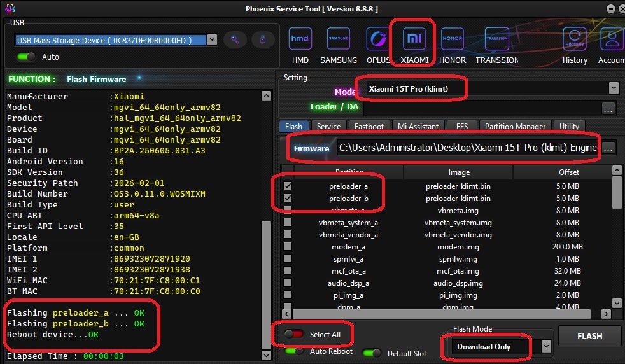This screenshot has width=625, height=364.
Task: Switch to the EFS tab
Action: tap(461, 126)
